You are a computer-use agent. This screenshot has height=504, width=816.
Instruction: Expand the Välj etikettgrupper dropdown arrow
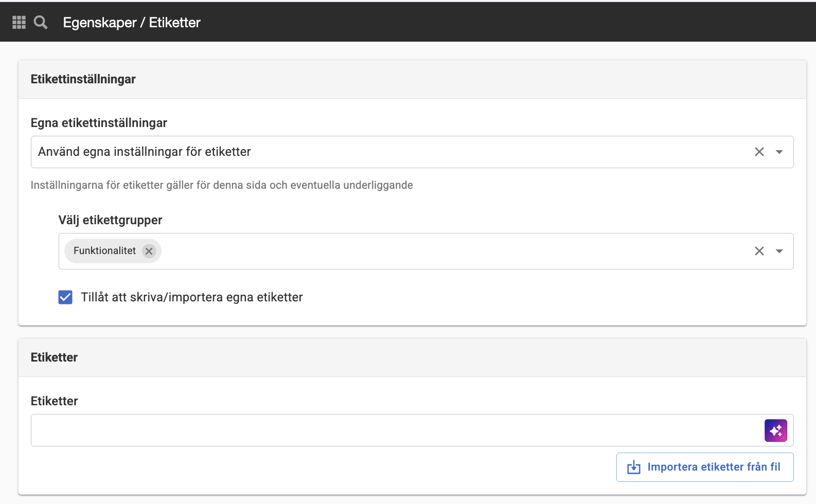coord(779,251)
